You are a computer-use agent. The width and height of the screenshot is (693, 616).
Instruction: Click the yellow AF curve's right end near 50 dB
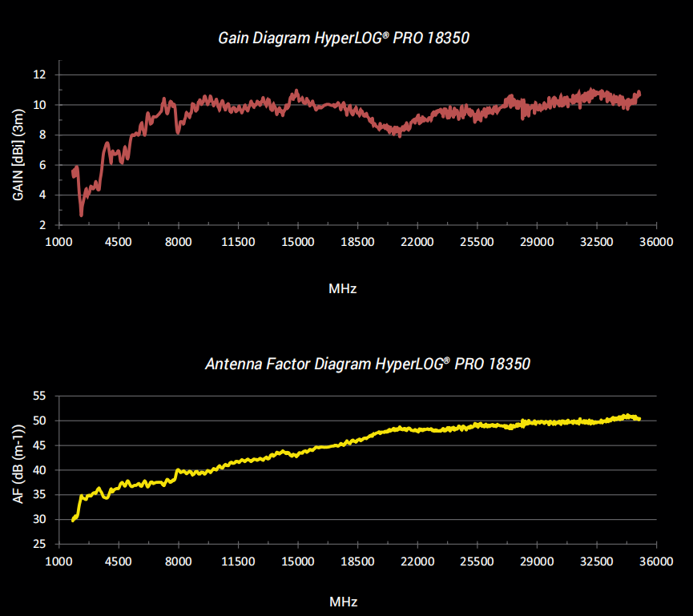(639, 418)
